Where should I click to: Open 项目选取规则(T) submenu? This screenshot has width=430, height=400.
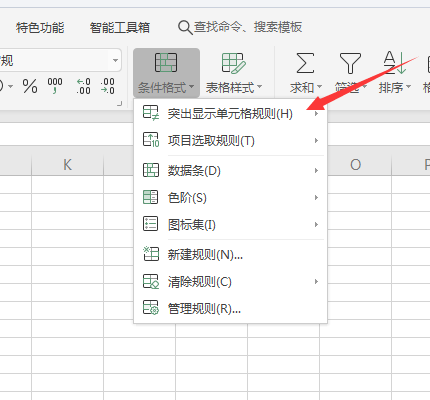(x=230, y=141)
